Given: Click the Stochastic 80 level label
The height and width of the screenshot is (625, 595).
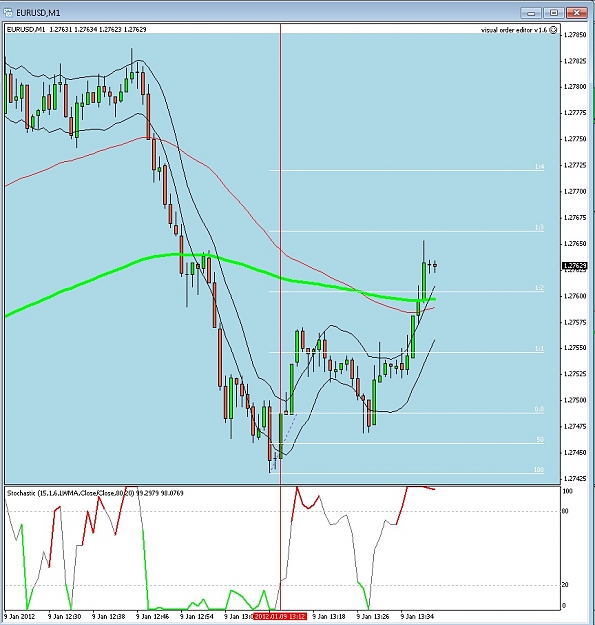Looking at the screenshot, I should click(x=565, y=511).
